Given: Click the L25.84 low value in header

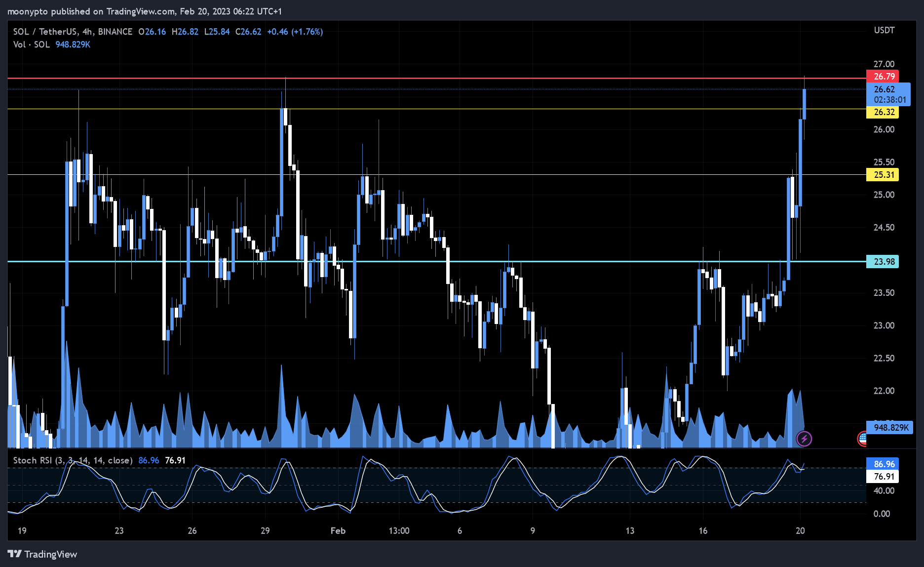Looking at the screenshot, I should (217, 32).
